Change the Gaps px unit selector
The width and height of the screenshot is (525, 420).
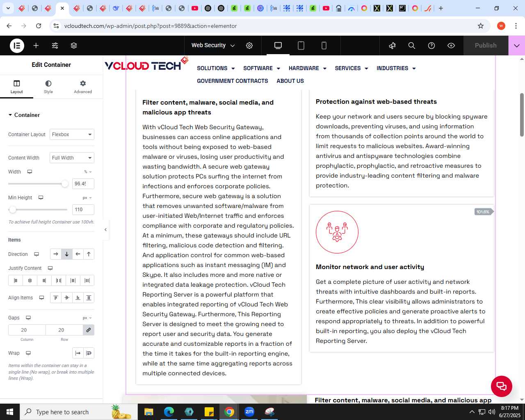click(87, 318)
